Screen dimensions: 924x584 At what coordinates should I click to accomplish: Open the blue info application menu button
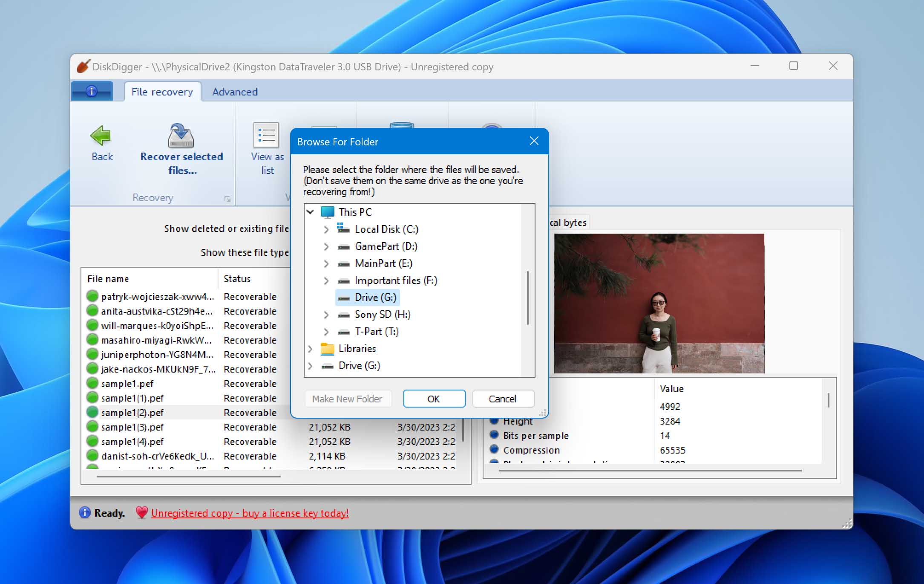click(x=92, y=91)
